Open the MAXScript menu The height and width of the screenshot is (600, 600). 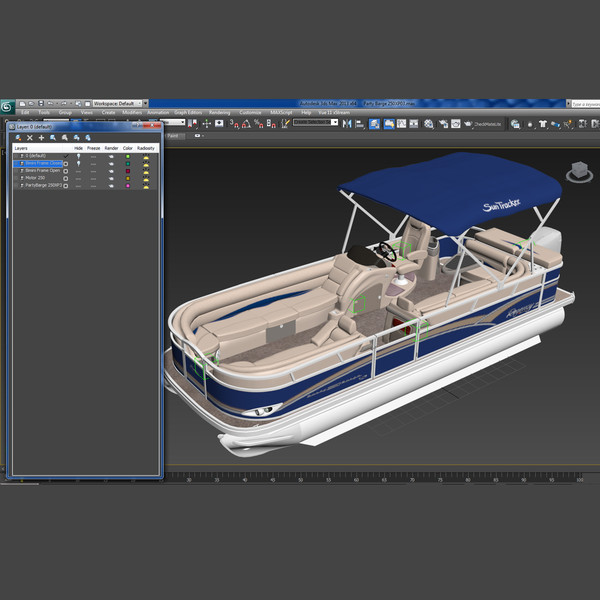pos(281,112)
